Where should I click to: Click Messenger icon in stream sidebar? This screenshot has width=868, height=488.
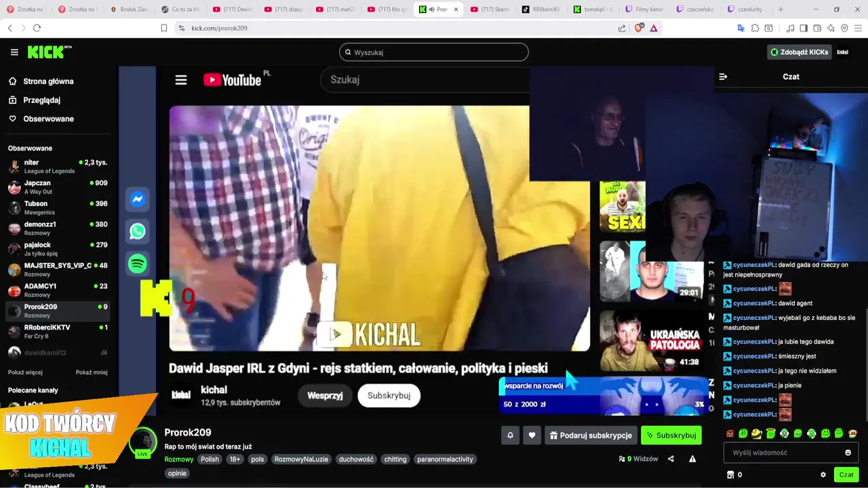[138, 199]
